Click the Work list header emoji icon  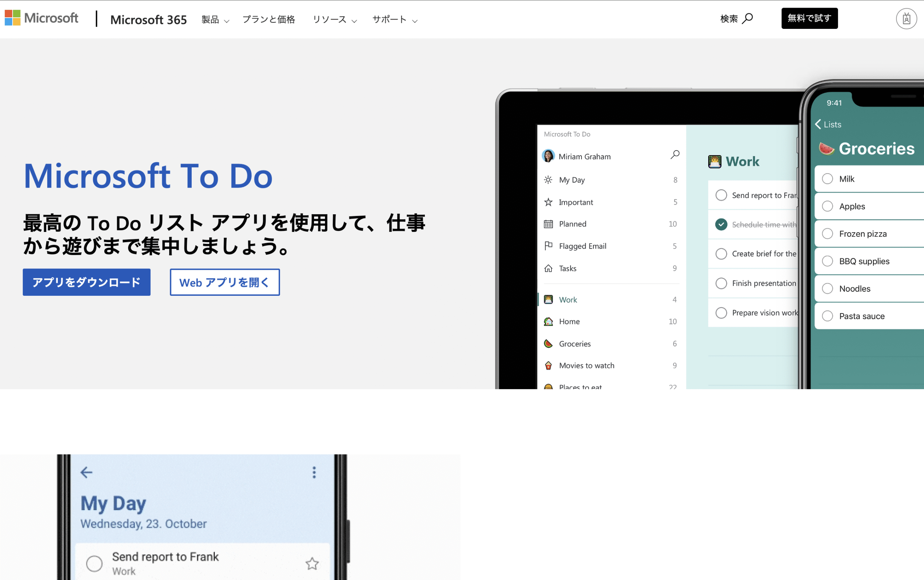tap(715, 162)
